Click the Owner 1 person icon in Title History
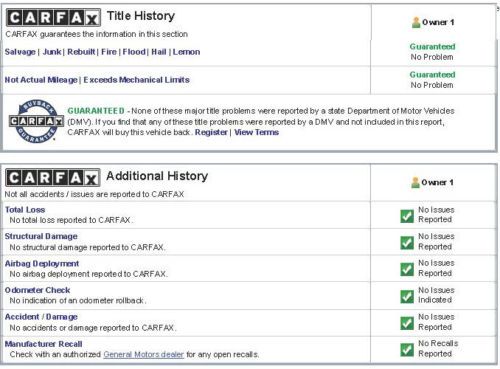500x369 pixels. 416,22
